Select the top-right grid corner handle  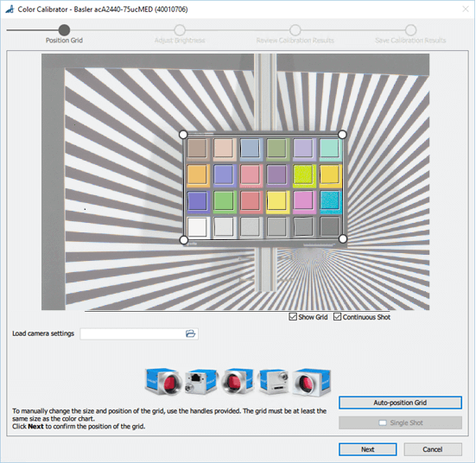coord(342,134)
